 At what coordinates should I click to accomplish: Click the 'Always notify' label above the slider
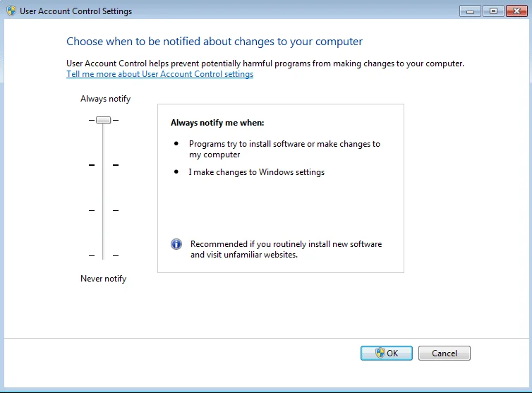[x=106, y=99]
